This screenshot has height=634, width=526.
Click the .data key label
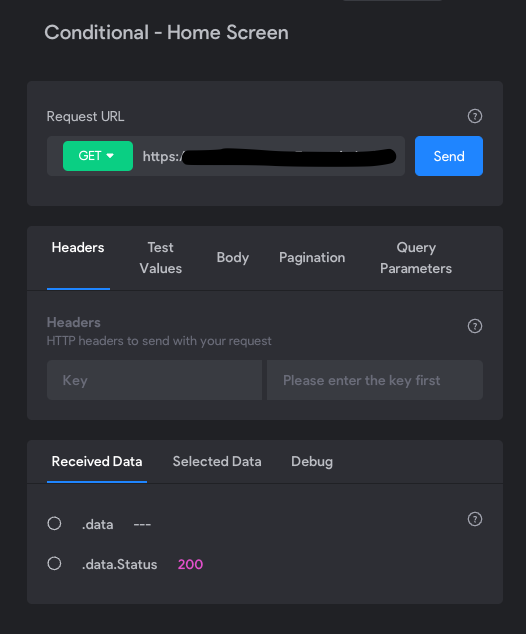[x=97, y=524]
